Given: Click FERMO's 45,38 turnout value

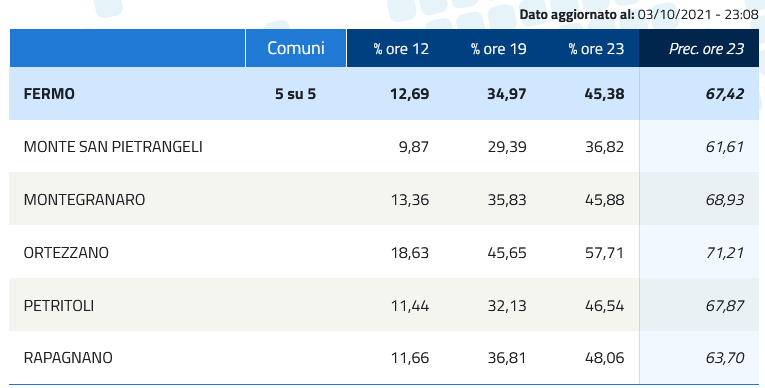Looking at the screenshot, I should click(x=604, y=94).
